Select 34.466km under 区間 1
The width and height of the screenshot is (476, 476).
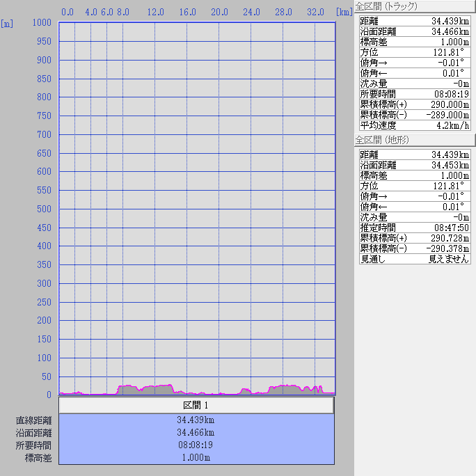[x=196, y=433]
